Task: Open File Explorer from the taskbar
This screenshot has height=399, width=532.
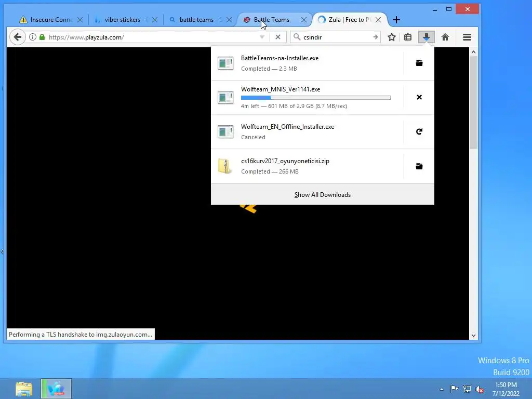Action: click(x=24, y=389)
